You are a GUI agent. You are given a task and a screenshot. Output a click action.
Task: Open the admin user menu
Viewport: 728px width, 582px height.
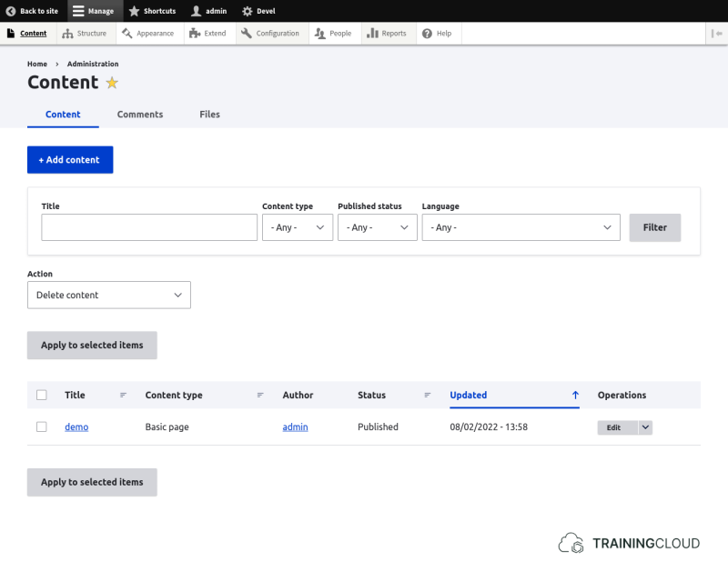(x=209, y=11)
